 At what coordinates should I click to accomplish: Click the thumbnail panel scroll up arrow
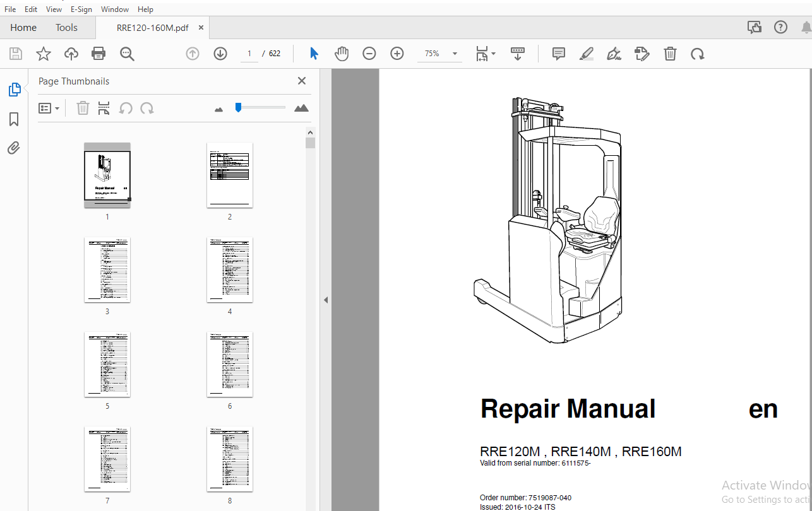(x=310, y=132)
